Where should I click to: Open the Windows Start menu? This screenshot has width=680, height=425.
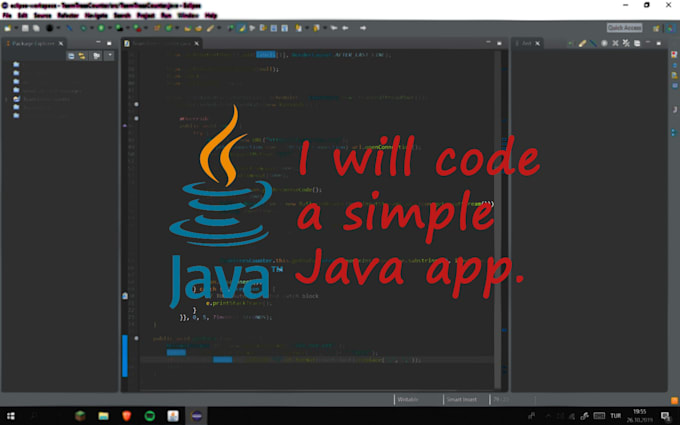[x=11, y=416]
